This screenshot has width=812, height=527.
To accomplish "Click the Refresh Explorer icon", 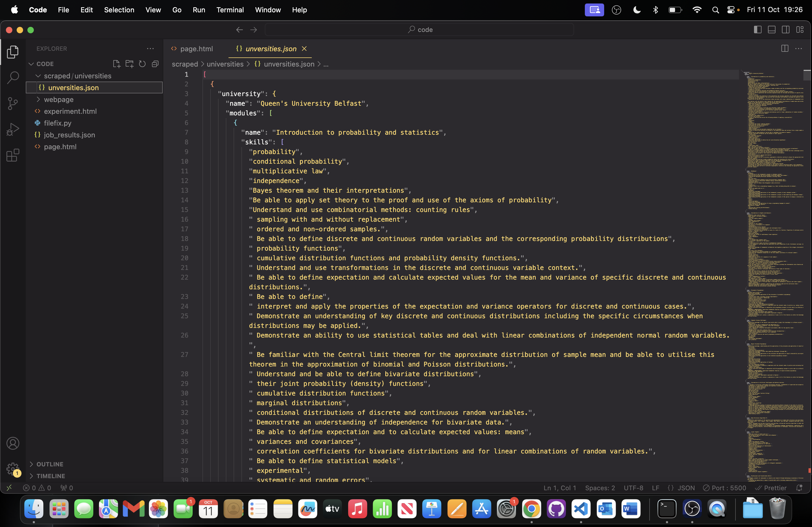I will [x=142, y=64].
